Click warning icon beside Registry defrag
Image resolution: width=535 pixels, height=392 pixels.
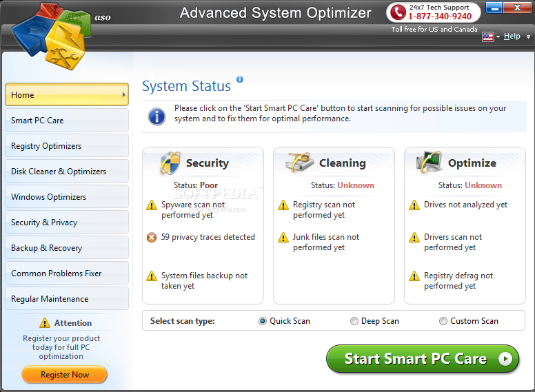click(414, 276)
